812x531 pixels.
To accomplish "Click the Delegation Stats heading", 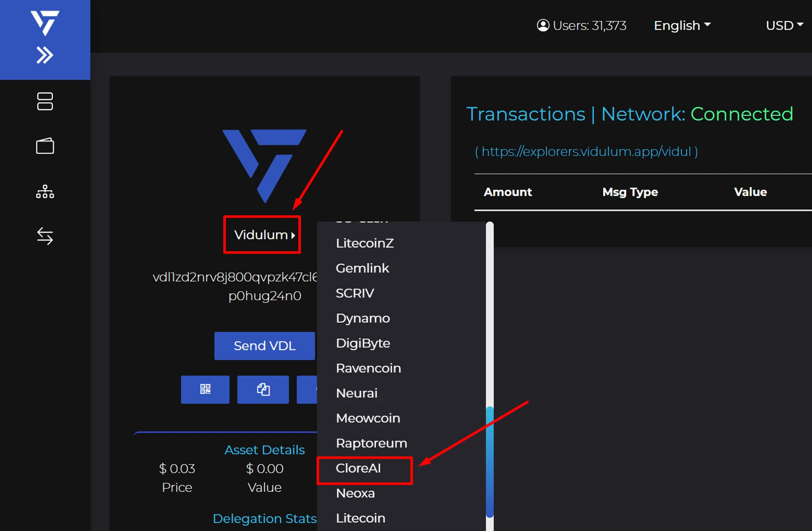I will (264, 518).
